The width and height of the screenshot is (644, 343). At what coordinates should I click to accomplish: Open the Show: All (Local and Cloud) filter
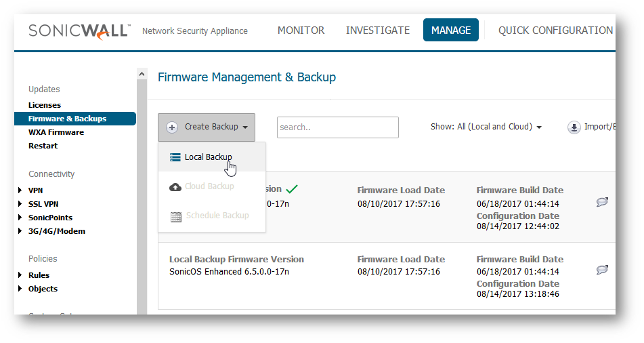coord(486,127)
